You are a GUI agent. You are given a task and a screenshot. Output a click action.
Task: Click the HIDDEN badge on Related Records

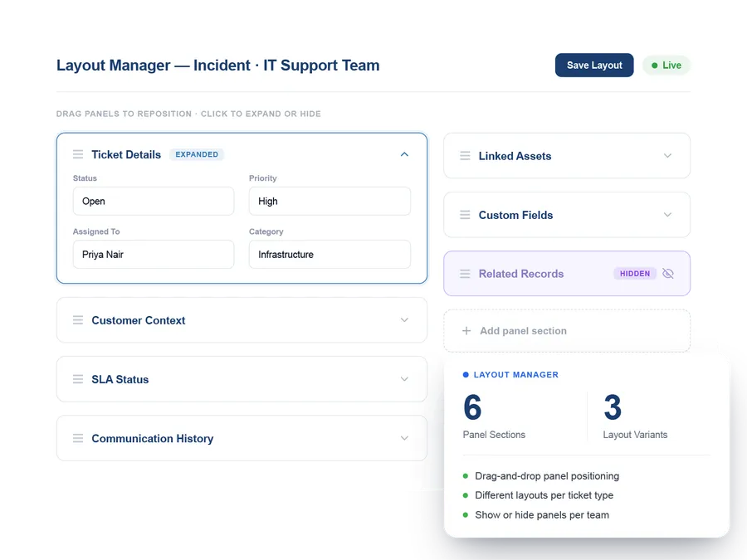(635, 273)
